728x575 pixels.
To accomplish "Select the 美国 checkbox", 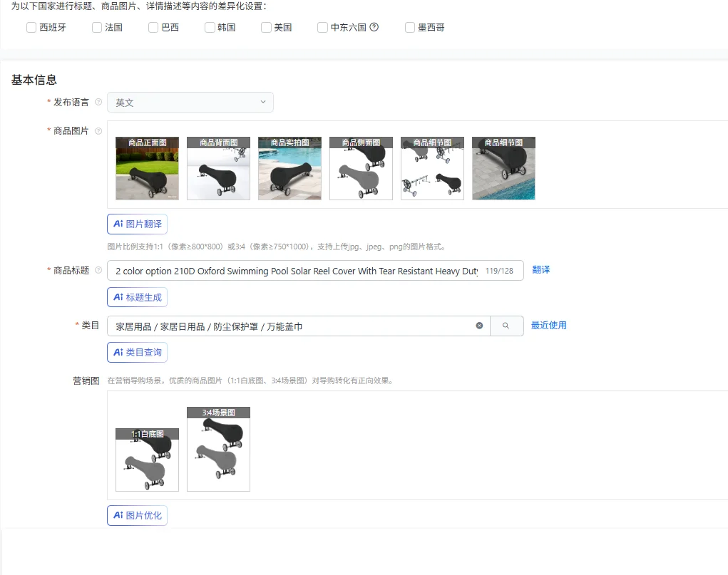I will pos(266,27).
